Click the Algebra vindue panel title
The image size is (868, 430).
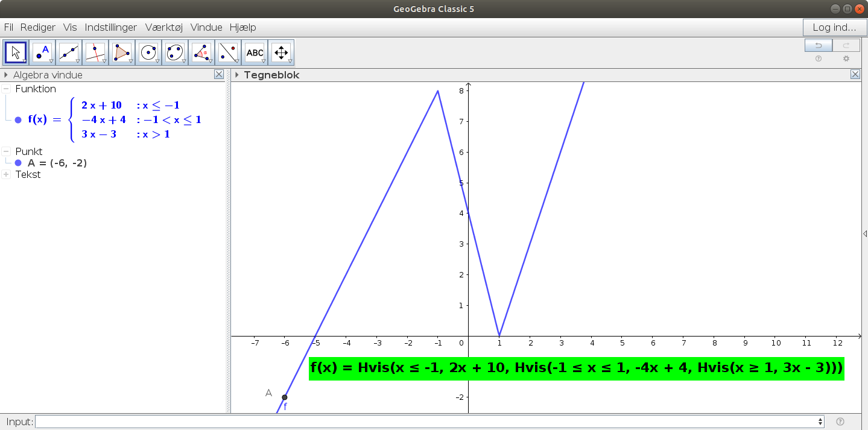[48, 75]
